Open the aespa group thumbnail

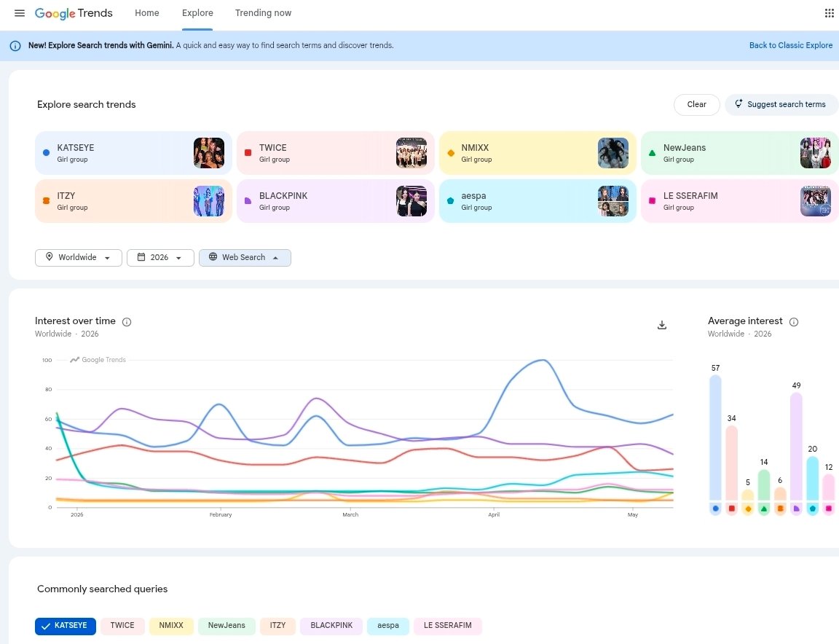(613, 201)
